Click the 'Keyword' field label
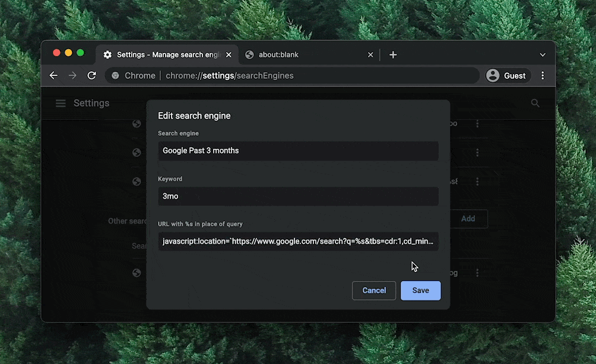 [x=170, y=179]
